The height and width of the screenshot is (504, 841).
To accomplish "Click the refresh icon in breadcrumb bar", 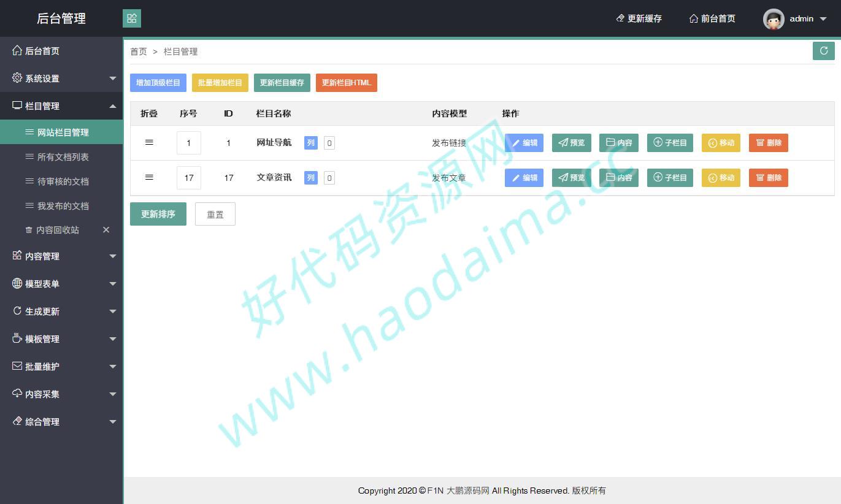I will 824,51.
